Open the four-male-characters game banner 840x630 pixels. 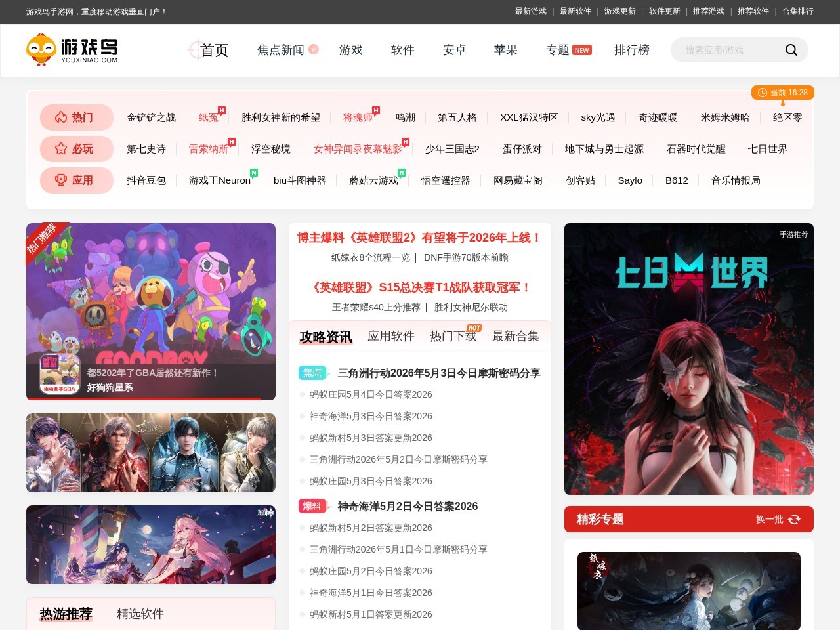click(151, 453)
